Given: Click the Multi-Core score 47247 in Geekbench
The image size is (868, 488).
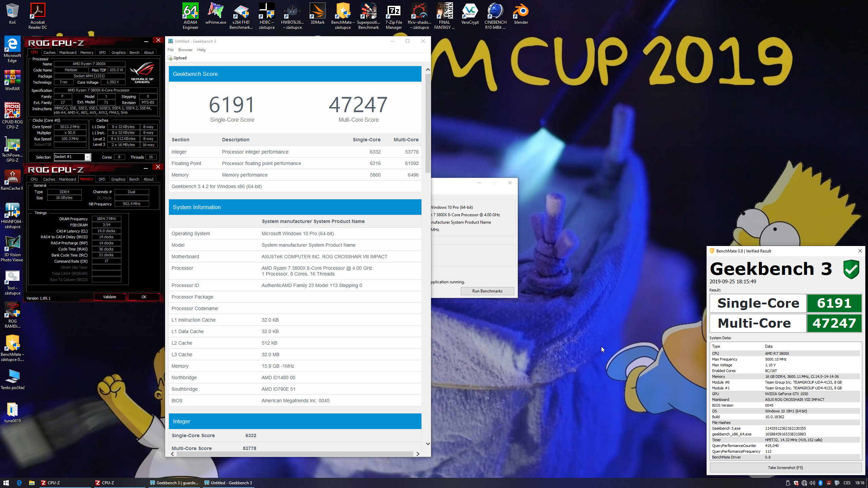Looking at the screenshot, I should tap(358, 105).
